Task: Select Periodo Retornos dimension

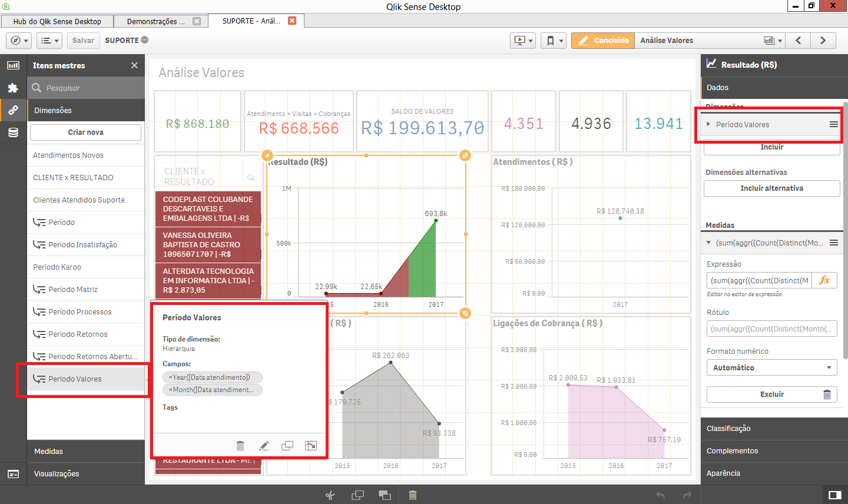Action: [86, 334]
